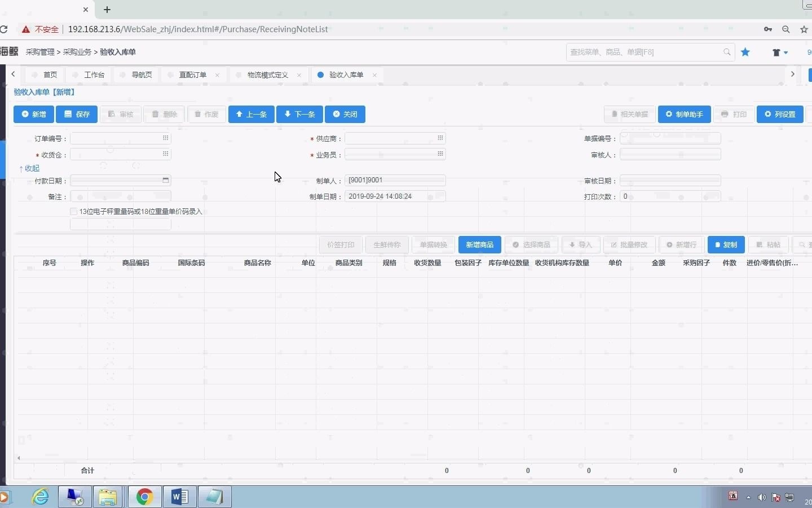Click the 新增行 add row button
This screenshot has width=812, height=508.
click(x=682, y=244)
